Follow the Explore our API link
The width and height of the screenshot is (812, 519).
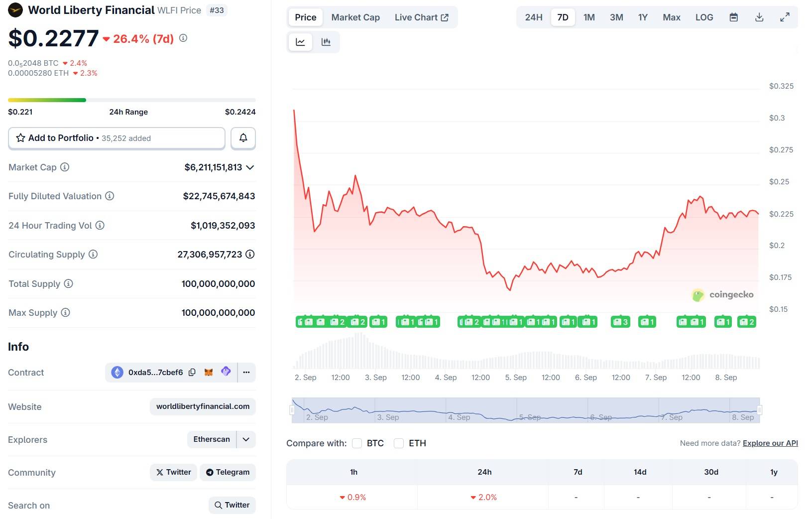tap(770, 443)
